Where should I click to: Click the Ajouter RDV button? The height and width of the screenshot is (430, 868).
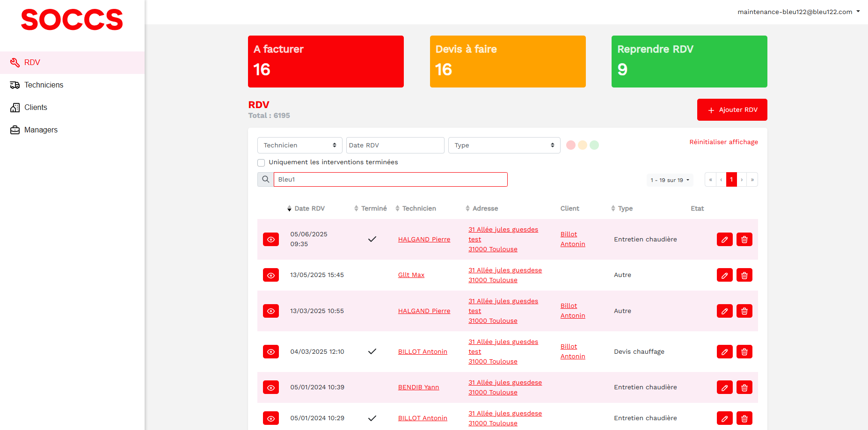(x=732, y=110)
